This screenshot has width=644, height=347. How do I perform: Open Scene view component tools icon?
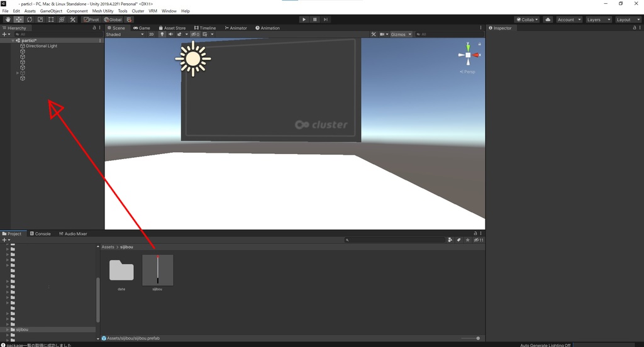click(x=374, y=35)
